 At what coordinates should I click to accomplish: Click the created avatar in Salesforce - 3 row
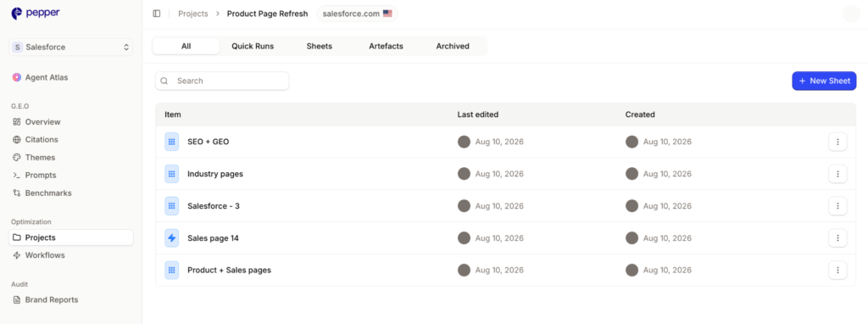tap(632, 206)
